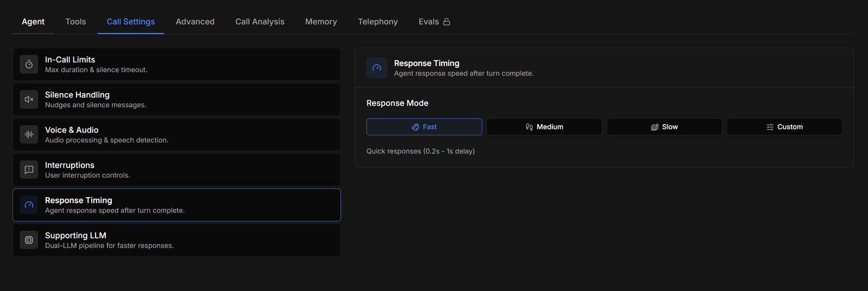This screenshot has height=291, width=868.
Task: Click 'Dual-LLM pipeline for faster responses.' text
Action: (x=110, y=245)
